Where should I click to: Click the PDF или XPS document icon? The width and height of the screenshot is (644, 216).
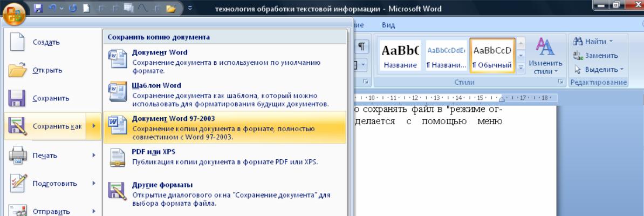118,158
